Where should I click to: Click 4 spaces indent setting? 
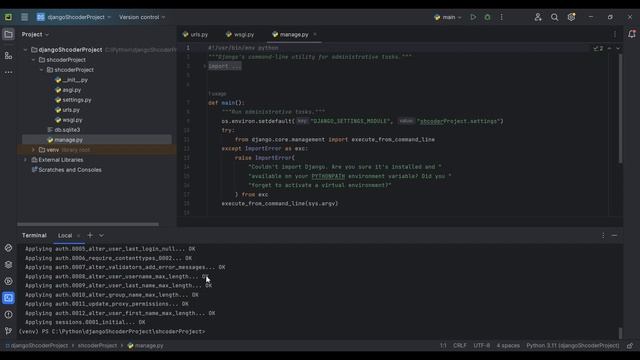(508, 346)
